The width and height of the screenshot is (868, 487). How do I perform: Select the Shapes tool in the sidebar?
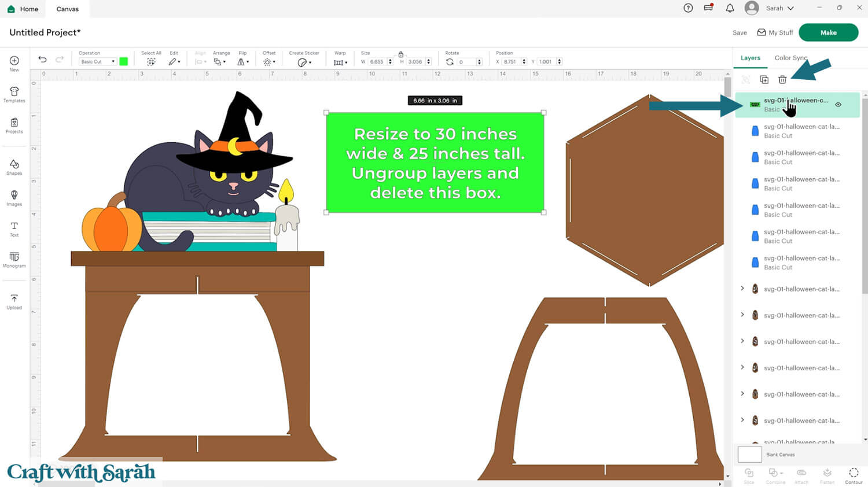14,166
